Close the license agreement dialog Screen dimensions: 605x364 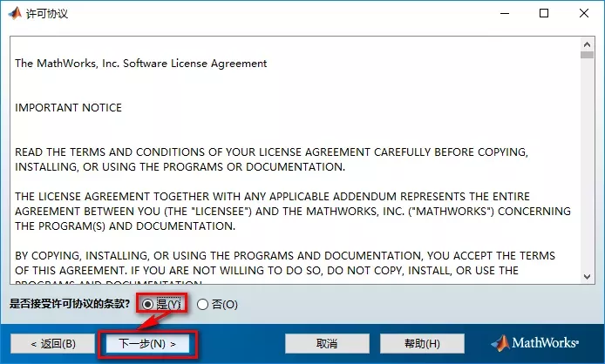pos(584,14)
